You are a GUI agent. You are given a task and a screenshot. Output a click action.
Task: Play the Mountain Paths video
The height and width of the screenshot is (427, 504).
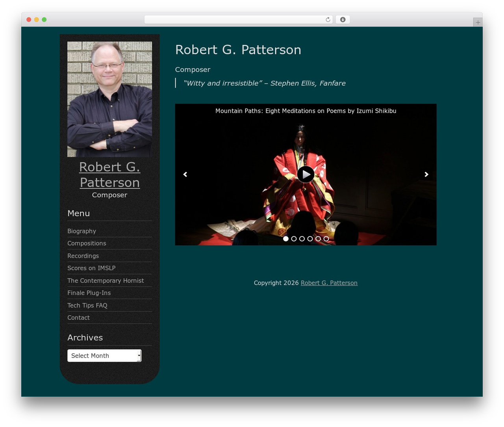click(x=306, y=174)
